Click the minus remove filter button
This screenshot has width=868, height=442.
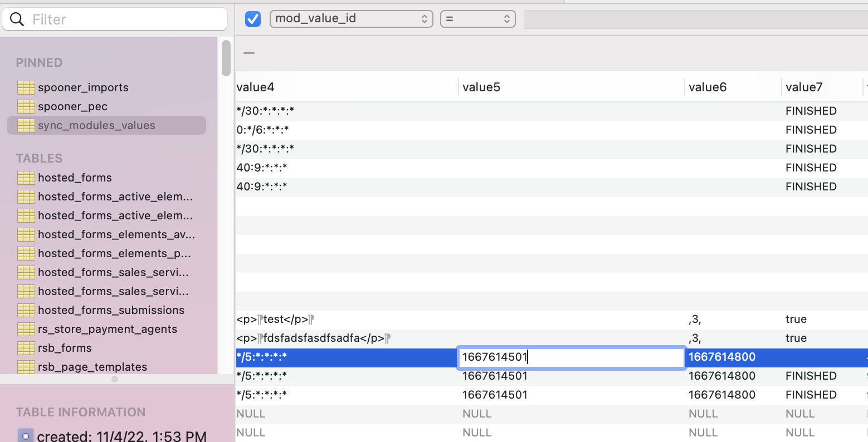coord(249,53)
